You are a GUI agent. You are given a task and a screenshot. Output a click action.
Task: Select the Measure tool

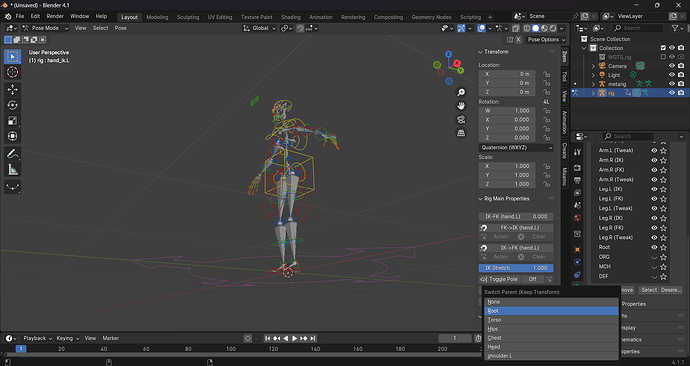tap(12, 170)
